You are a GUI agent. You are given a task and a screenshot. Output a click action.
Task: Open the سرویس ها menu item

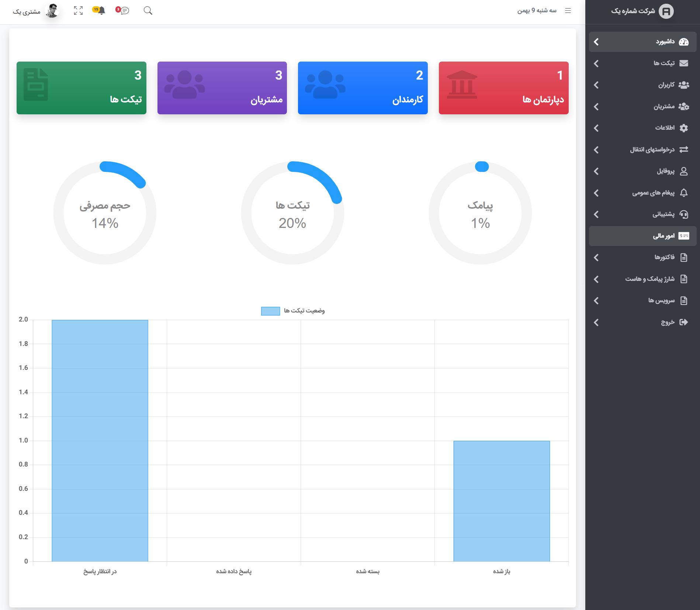click(x=643, y=301)
